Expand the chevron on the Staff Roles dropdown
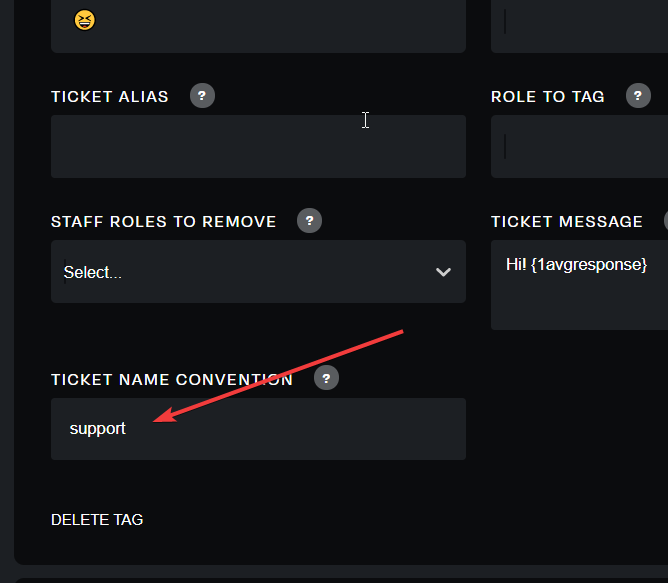 (443, 272)
